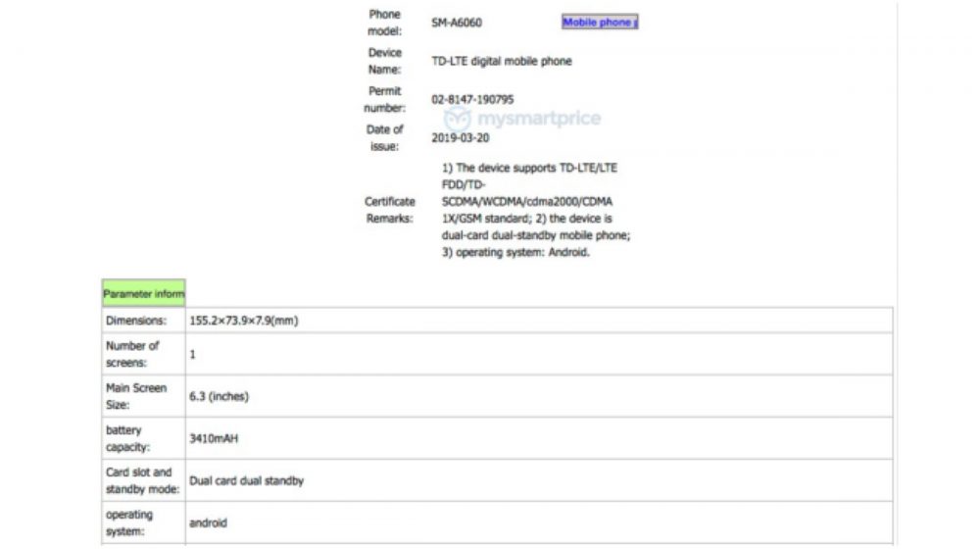The height and width of the screenshot is (549, 980).
Task: Click the permit number 02-8147-190795
Action: tap(472, 99)
